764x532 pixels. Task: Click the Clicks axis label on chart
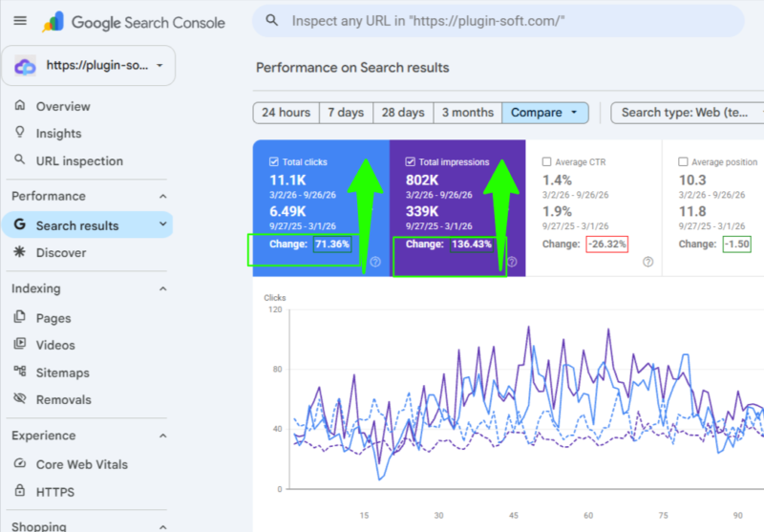pyautogui.click(x=275, y=298)
